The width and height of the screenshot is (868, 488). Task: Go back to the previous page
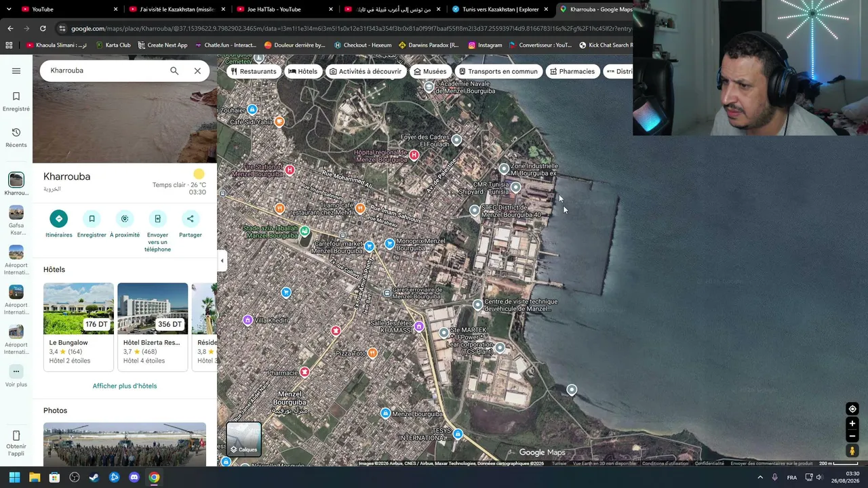pyautogui.click(x=10, y=28)
